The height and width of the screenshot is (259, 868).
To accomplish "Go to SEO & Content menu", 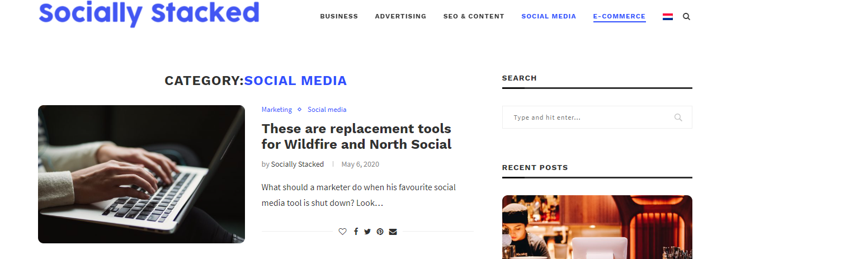I will 474,16.
